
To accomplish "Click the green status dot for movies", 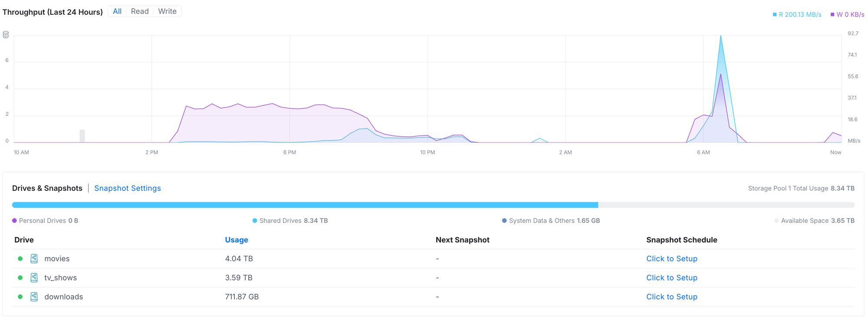I will click(x=20, y=259).
